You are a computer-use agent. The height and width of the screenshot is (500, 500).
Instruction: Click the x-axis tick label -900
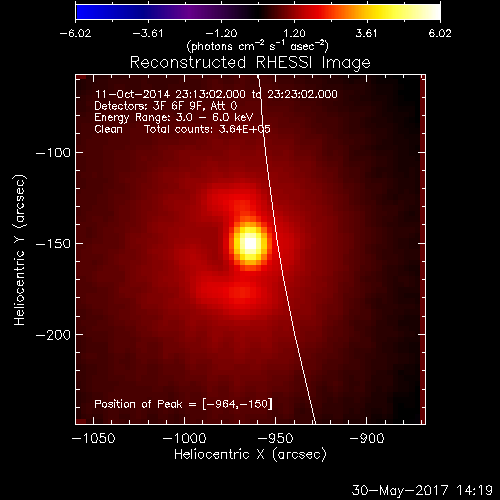click(x=367, y=438)
